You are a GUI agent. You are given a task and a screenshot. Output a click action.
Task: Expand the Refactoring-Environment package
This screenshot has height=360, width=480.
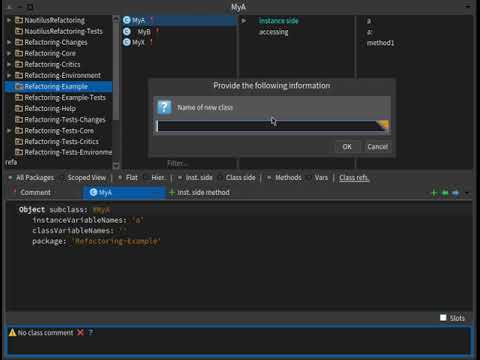click(x=9, y=75)
